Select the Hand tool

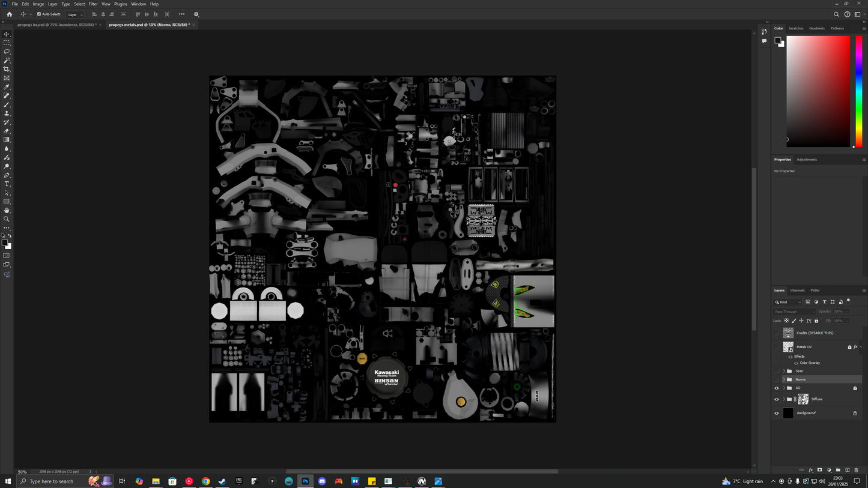(x=7, y=211)
